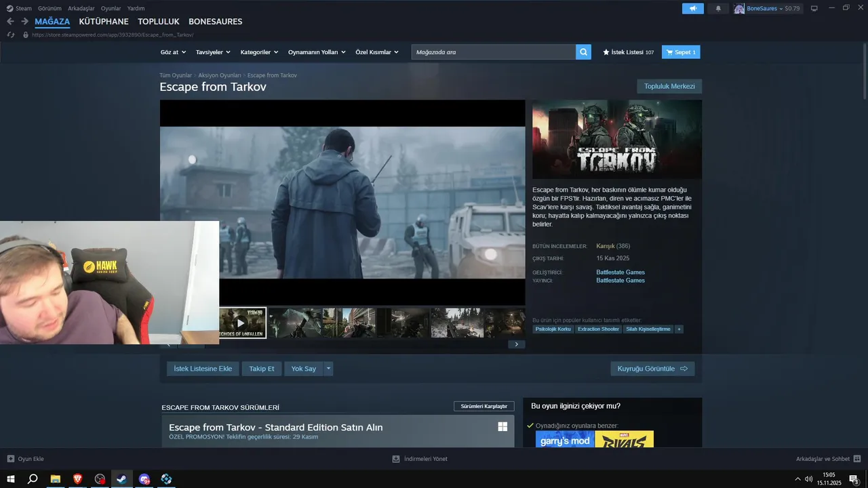
Task: Open the Windows Start menu
Action: pos(11,479)
